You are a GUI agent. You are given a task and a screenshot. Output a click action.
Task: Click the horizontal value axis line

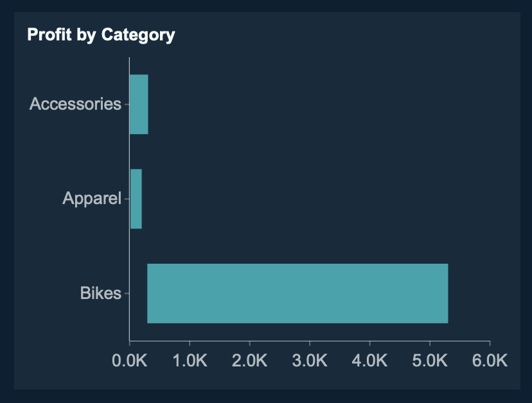tap(308, 341)
